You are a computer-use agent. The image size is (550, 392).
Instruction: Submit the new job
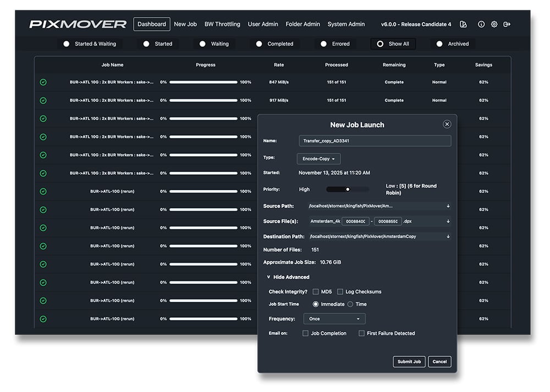[409, 362]
